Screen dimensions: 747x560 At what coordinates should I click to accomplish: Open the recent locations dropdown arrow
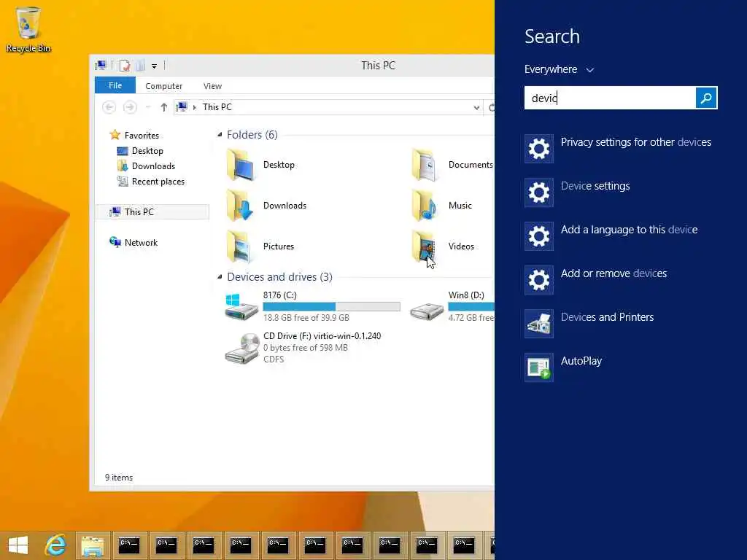pos(147,107)
